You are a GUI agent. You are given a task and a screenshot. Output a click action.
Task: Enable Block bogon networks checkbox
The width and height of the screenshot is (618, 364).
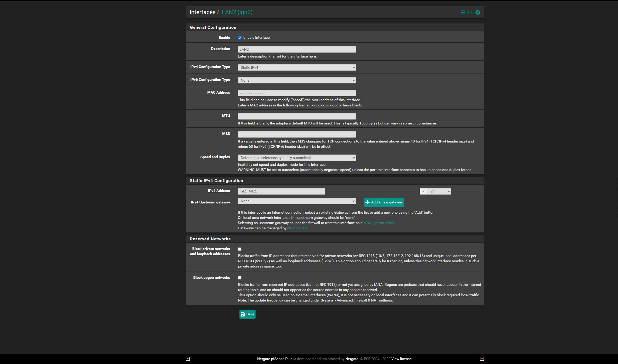tap(240, 278)
